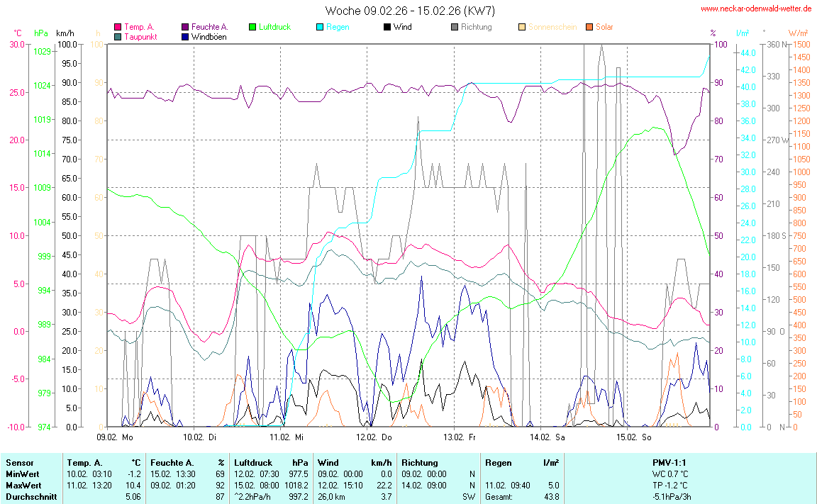
Task: Click the teal Taupunkt legend square
Action: coord(118,37)
